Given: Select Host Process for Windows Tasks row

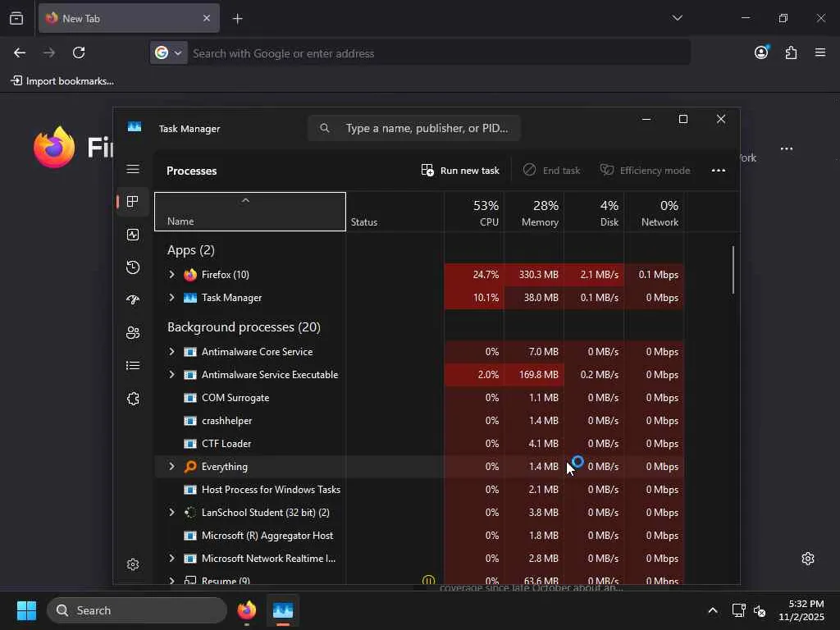Looking at the screenshot, I should coord(419,490).
